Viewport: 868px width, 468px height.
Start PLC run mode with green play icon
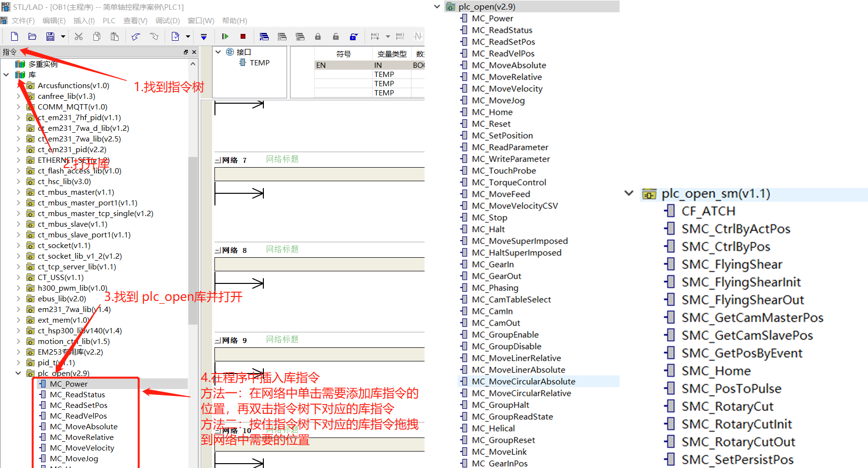(225, 36)
